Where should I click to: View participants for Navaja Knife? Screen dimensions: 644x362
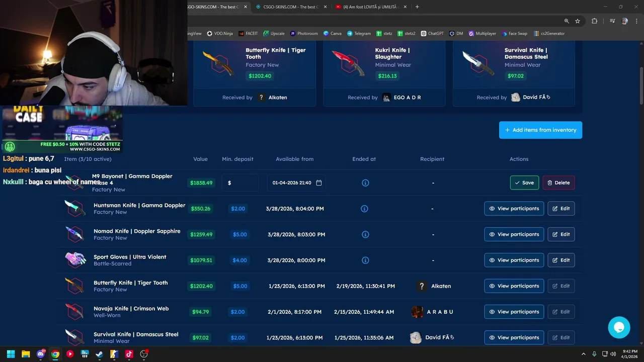pos(514,312)
